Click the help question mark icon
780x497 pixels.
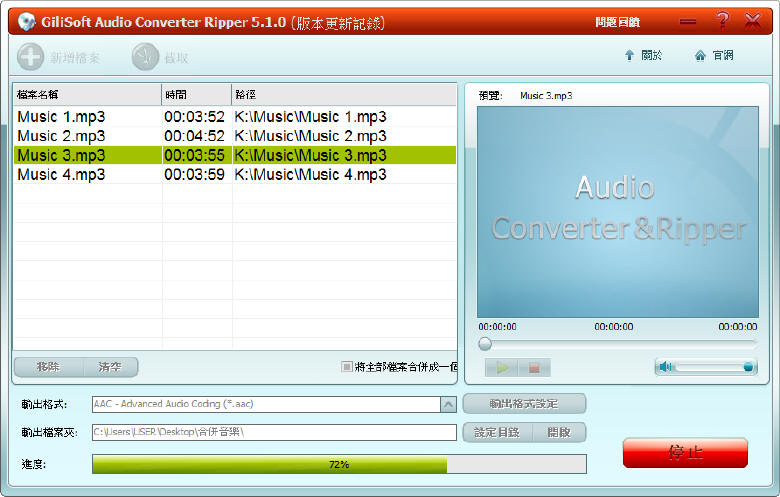coord(722,21)
